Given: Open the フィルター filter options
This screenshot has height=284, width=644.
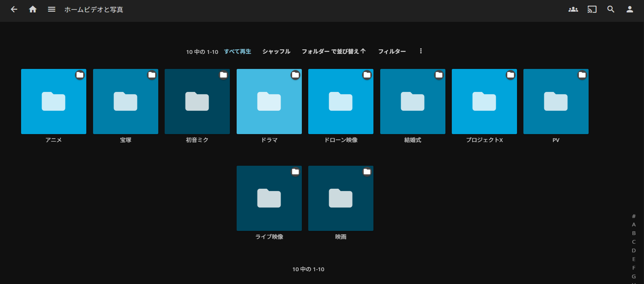Looking at the screenshot, I should tap(392, 51).
